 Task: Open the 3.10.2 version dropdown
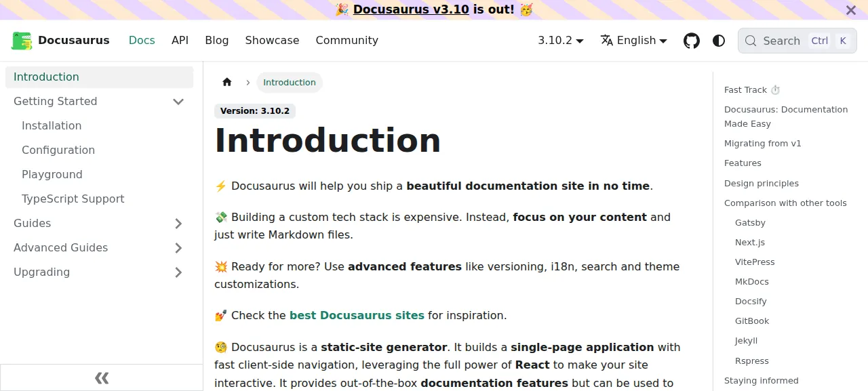click(561, 41)
